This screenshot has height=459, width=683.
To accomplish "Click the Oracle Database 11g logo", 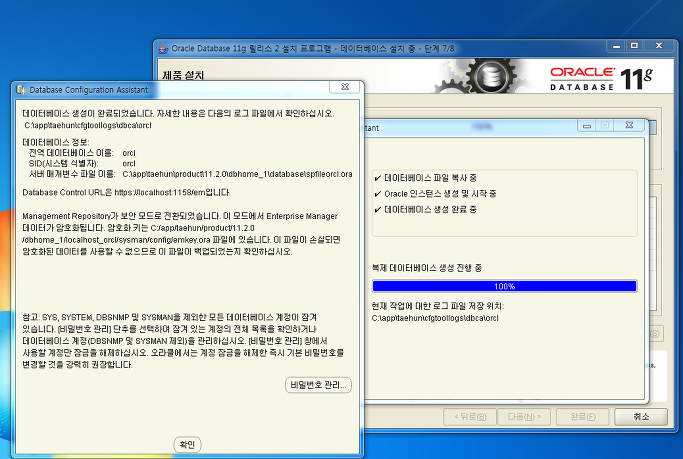I will coord(601,78).
